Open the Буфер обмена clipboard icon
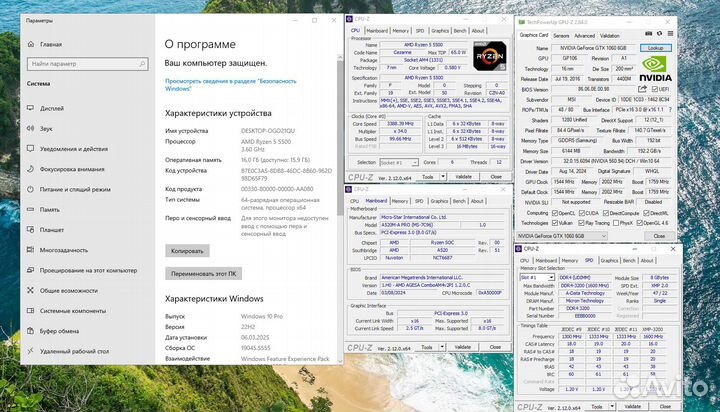This screenshot has width=720, height=412. [31, 331]
